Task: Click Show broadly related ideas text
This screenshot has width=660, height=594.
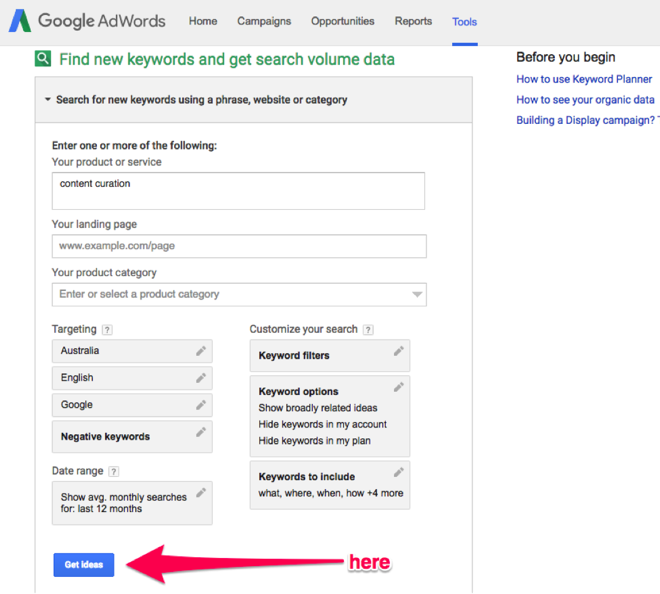Action: coord(318,408)
